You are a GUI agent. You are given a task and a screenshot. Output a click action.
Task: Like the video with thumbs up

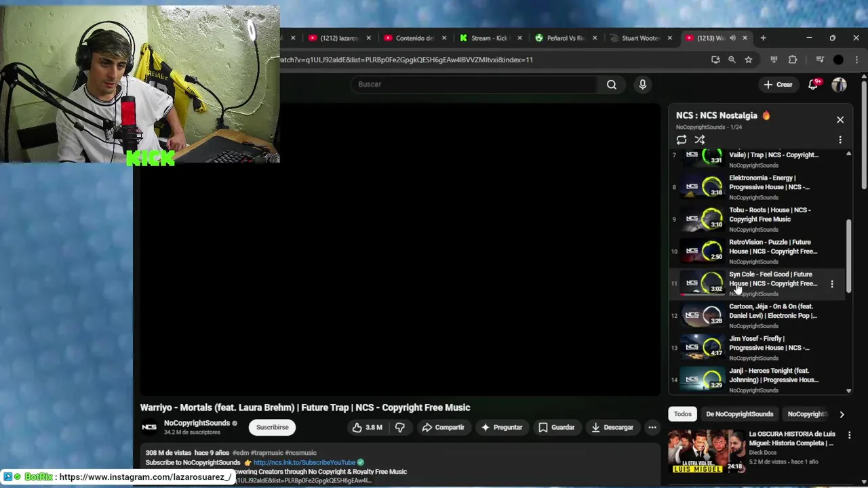[367, 428]
